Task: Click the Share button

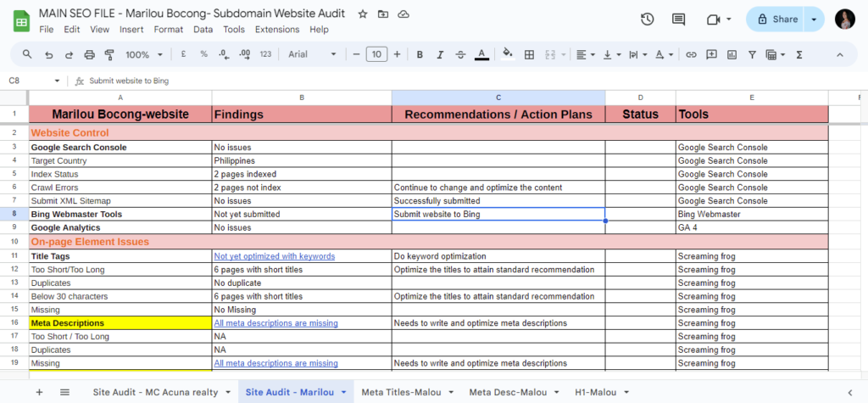Action: (x=776, y=20)
